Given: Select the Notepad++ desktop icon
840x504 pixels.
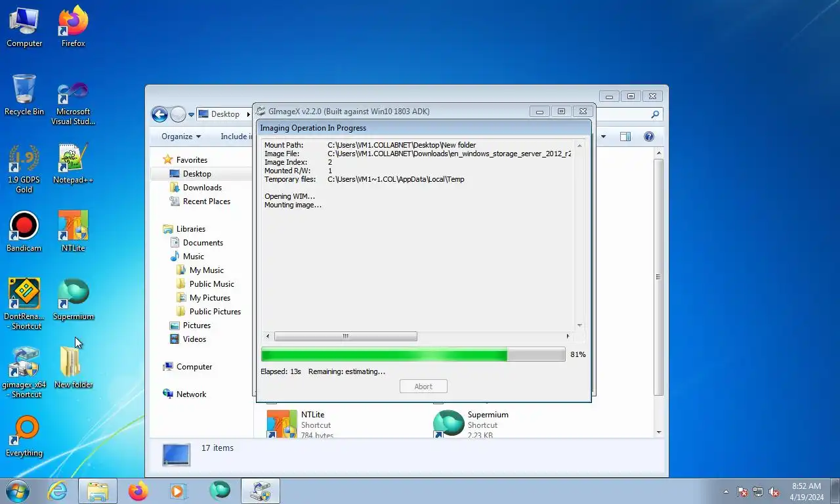Looking at the screenshot, I should (73, 164).
